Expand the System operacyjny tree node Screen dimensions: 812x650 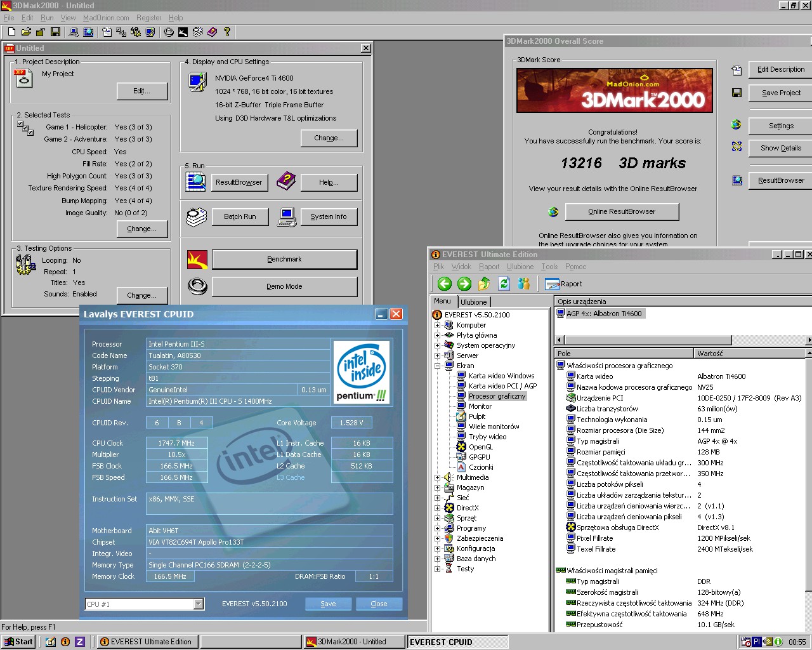pyautogui.click(x=437, y=345)
